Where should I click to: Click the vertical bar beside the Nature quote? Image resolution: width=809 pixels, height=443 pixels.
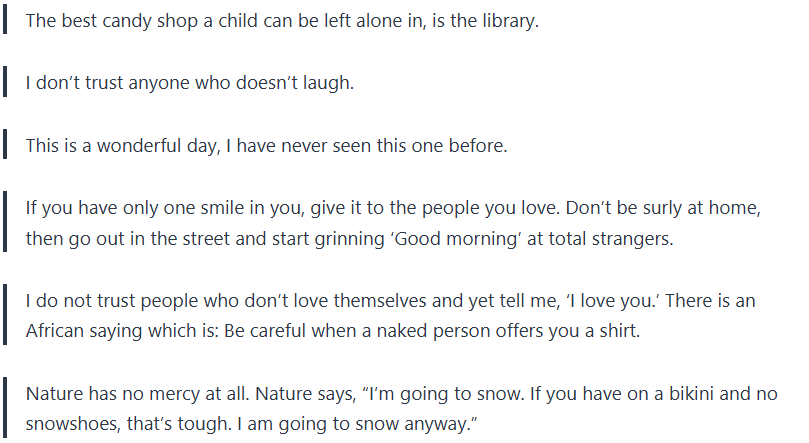(x=5, y=410)
